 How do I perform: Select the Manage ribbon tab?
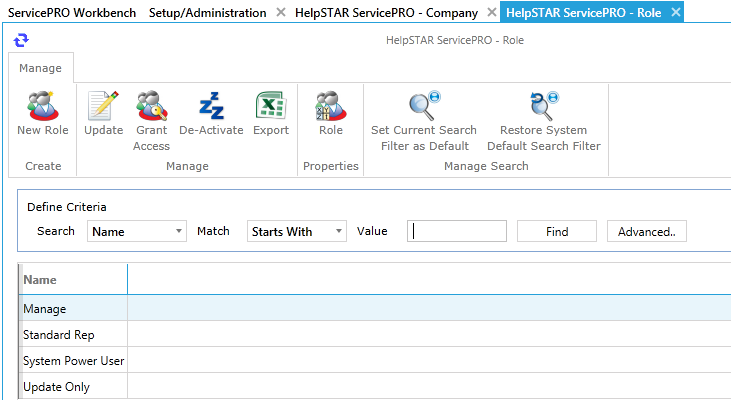[x=41, y=68]
